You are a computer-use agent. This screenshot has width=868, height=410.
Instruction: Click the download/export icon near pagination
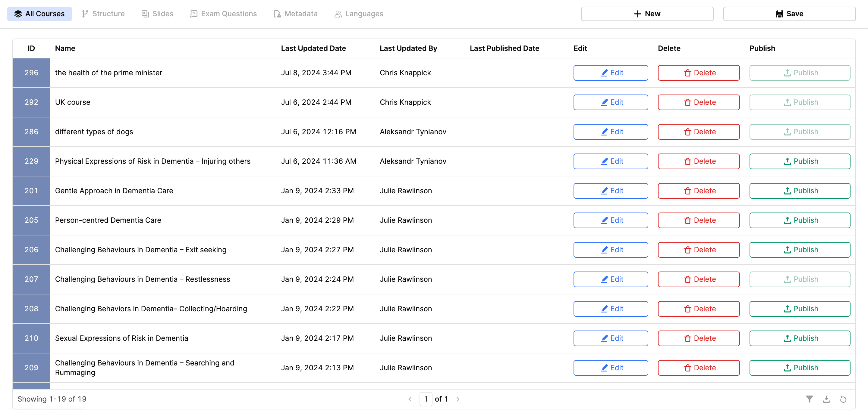(x=826, y=399)
